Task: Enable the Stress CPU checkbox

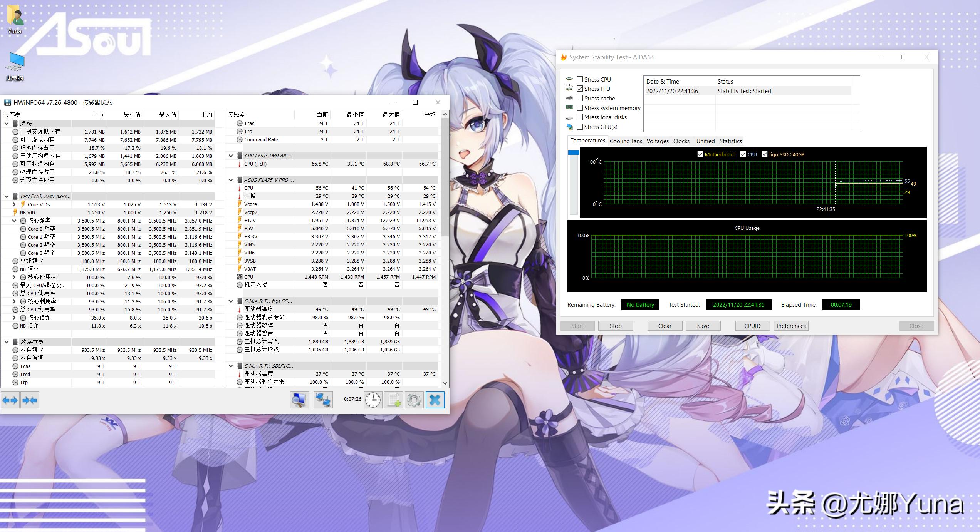Action: click(580, 79)
